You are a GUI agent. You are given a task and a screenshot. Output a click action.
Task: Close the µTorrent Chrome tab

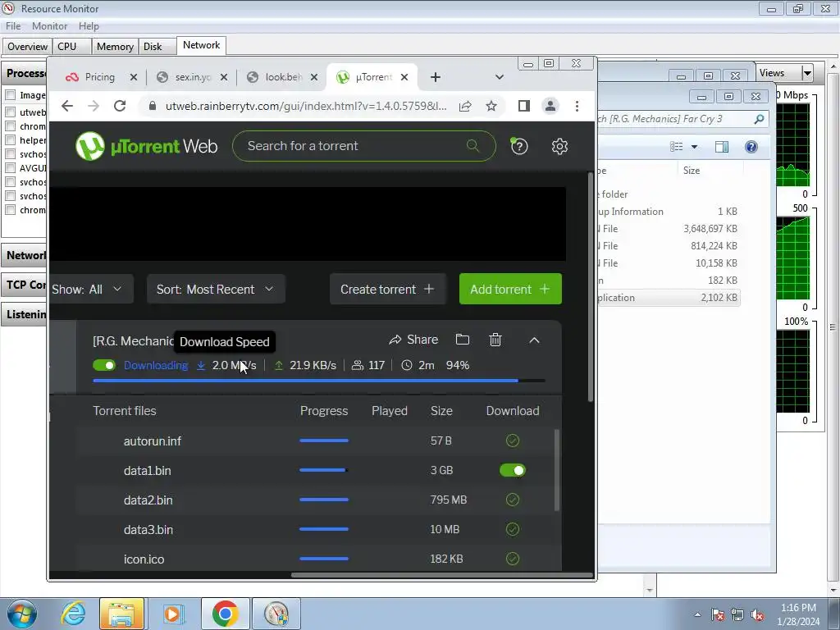pyautogui.click(x=404, y=77)
